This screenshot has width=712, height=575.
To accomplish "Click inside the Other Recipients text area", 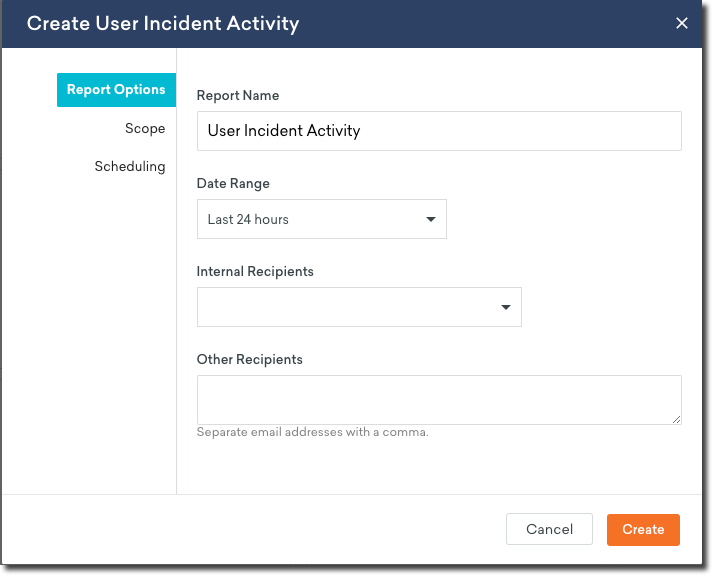I will point(438,399).
